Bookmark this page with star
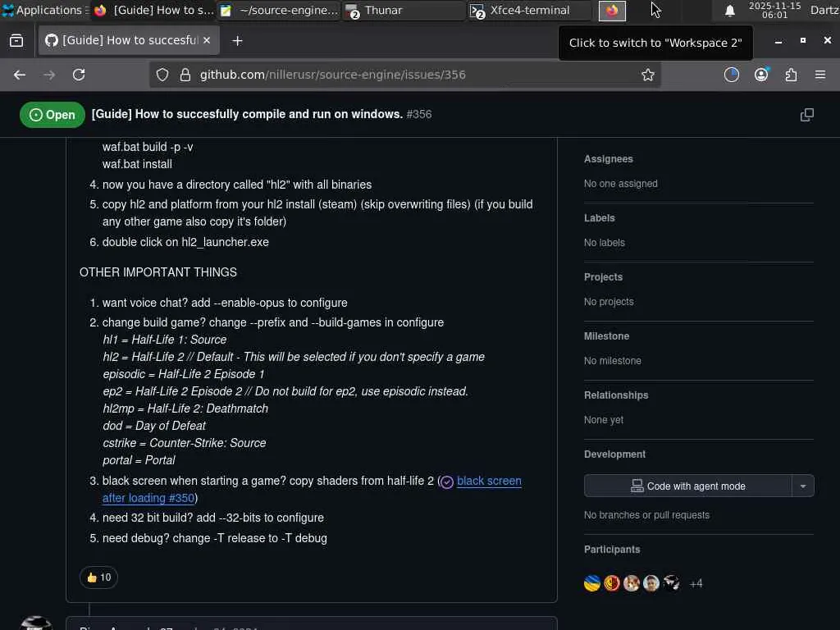This screenshot has width=840, height=630. (648, 75)
